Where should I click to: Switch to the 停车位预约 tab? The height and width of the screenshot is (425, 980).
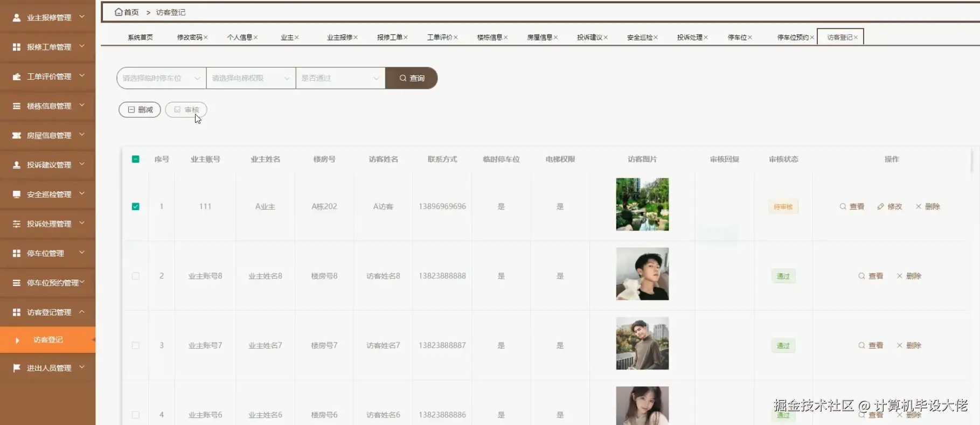793,37
